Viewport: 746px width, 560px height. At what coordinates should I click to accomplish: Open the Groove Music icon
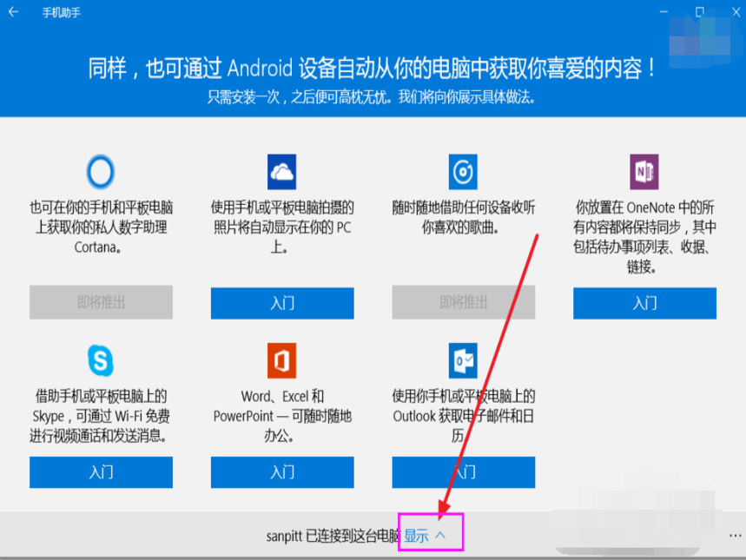[x=463, y=172]
